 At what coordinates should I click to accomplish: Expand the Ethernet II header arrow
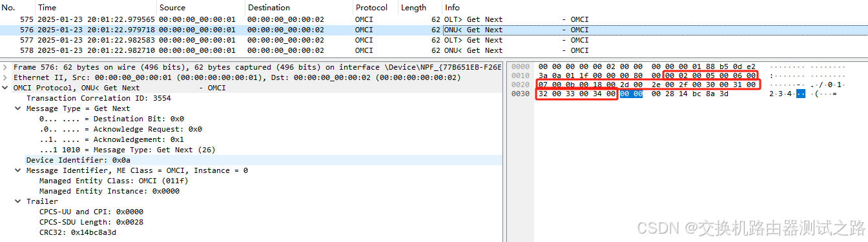click(x=6, y=77)
